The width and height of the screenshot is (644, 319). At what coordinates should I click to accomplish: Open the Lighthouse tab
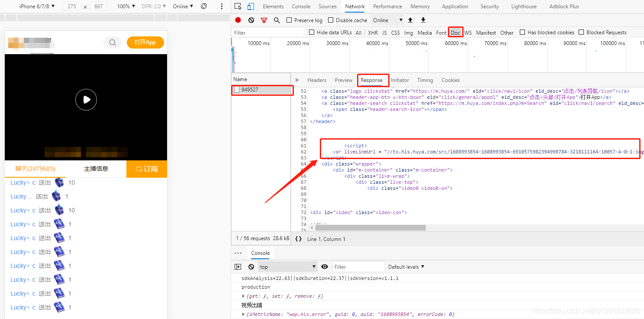(x=524, y=7)
